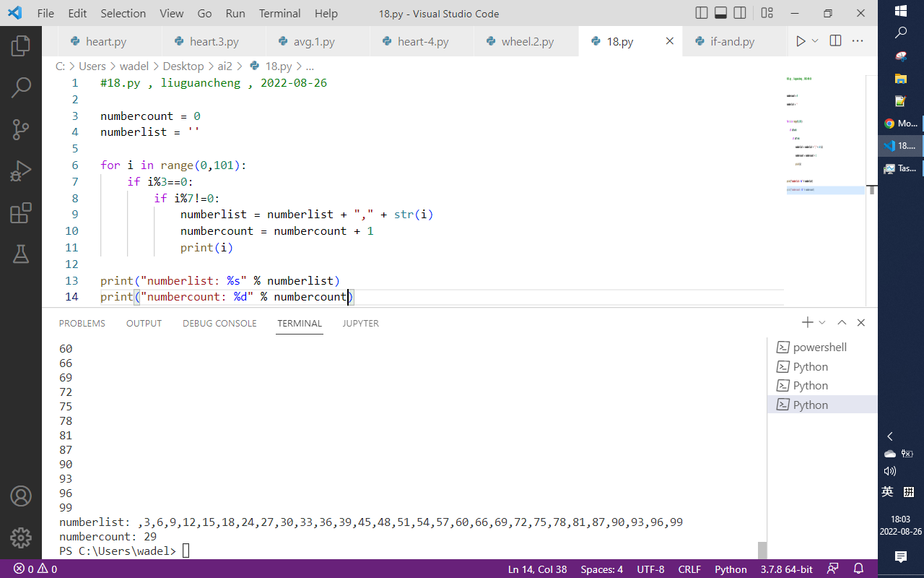The height and width of the screenshot is (578, 924).
Task: Switch to the heart-4.py editor tab
Action: pos(422,41)
